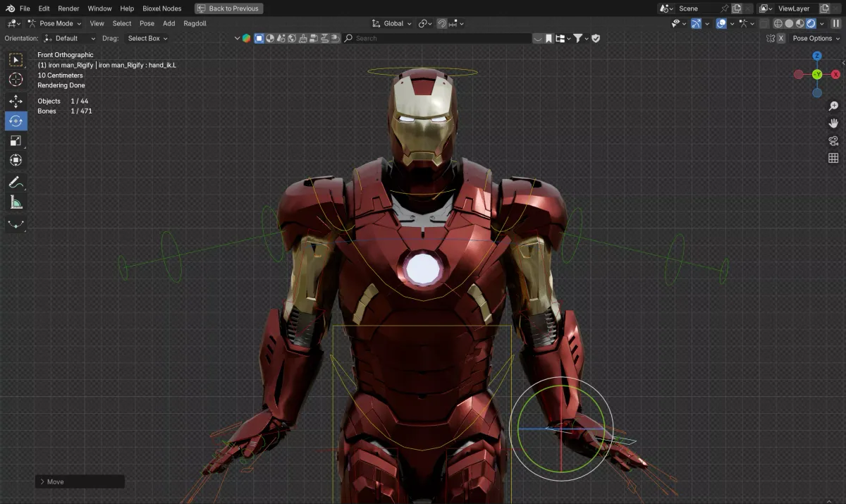The width and height of the screenshot is (846, 504).
Task: Open the Ragdoll menu
Action: point(195,23)
